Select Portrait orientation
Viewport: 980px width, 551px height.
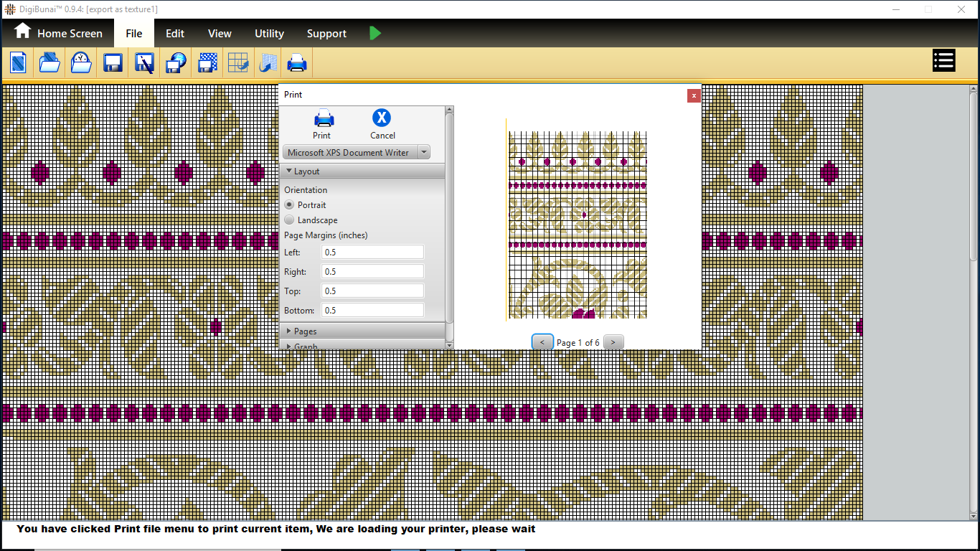pyautogui.click(x=290, y=205)
